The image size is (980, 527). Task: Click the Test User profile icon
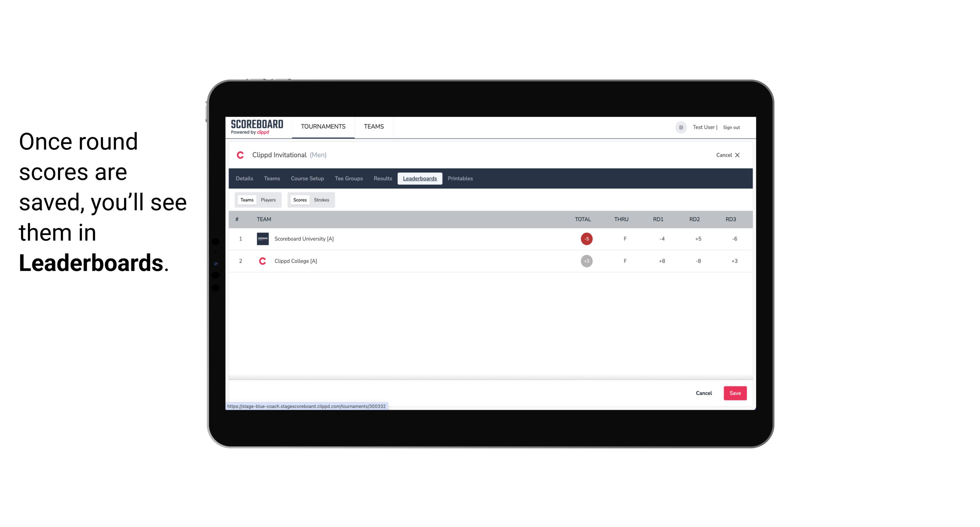click(681, 127)
